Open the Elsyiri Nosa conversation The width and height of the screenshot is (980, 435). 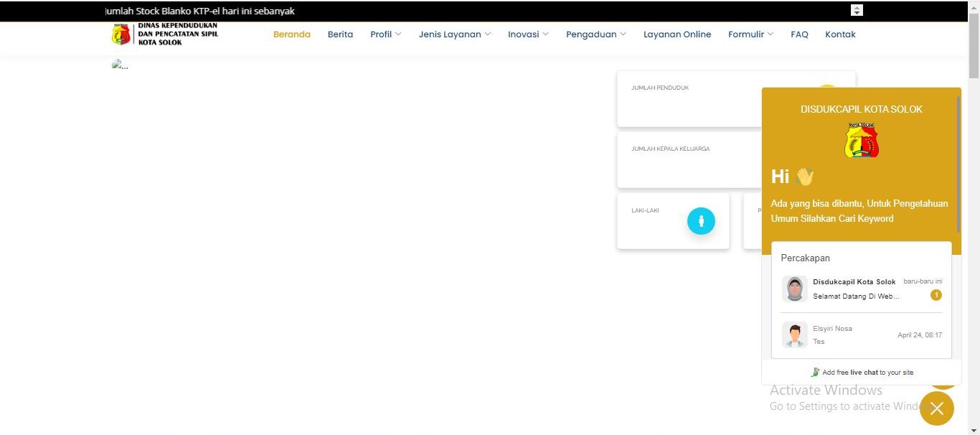862,335
